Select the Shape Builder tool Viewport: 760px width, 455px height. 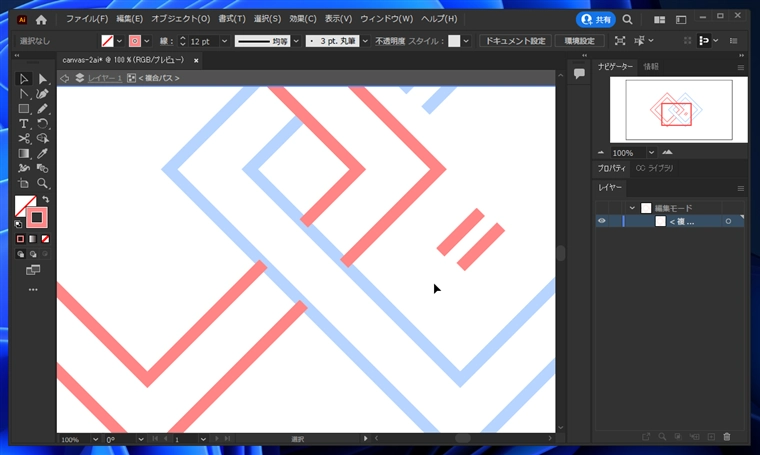tap(43, 139)
